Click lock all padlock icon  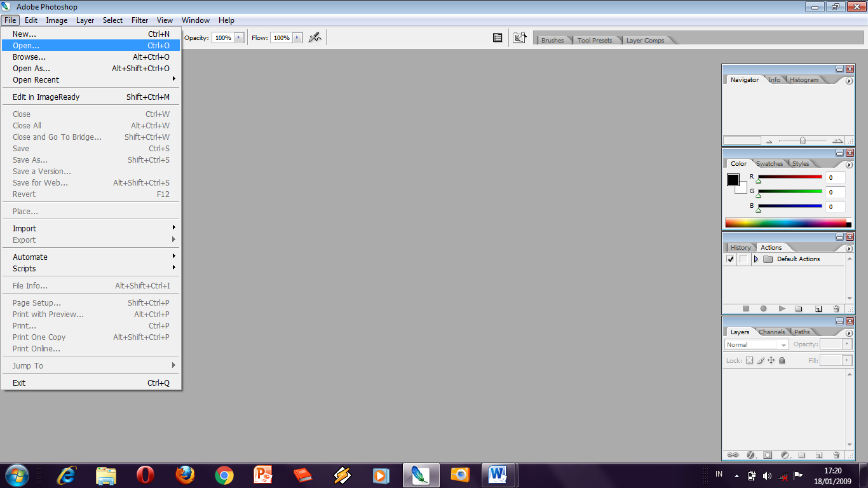[782, 360]
